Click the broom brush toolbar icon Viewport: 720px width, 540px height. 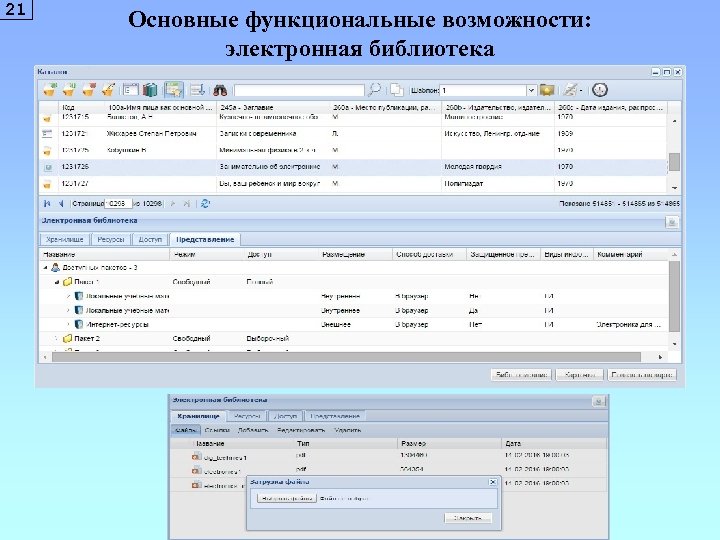pyautogui.click(x=108, y=90)
